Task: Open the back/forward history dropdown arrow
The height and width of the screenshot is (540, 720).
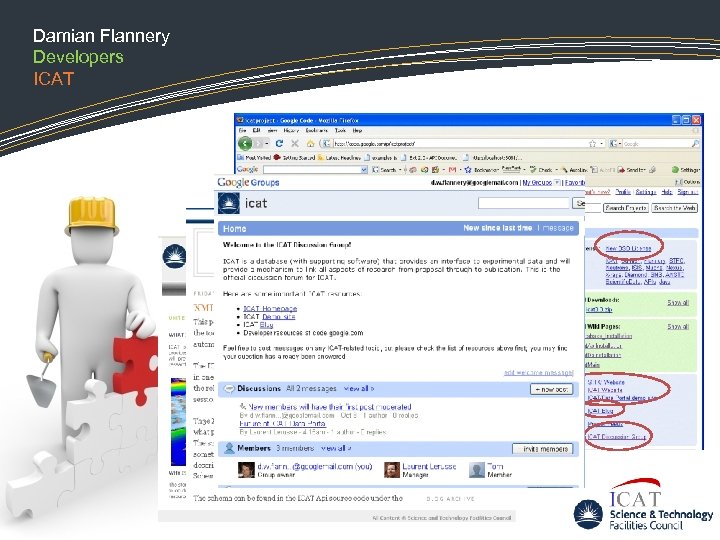Action: click(267, 144)
